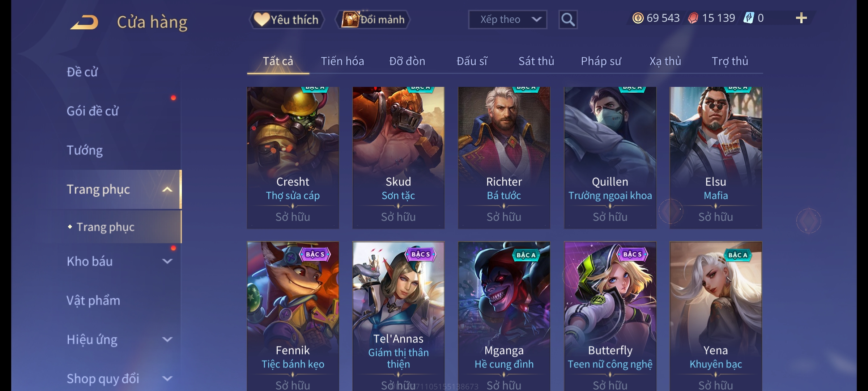The width and height of the screenshot is (868, 391).
Task: Open Yêu thích favorites heart button
Action: coord(286,20)
